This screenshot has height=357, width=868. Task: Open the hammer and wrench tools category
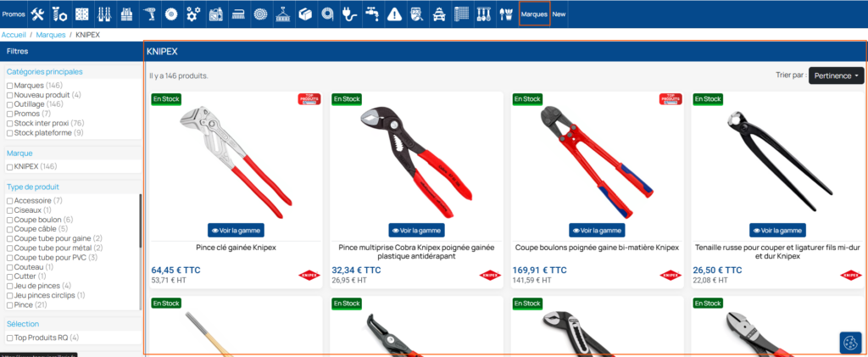point(37,14)
